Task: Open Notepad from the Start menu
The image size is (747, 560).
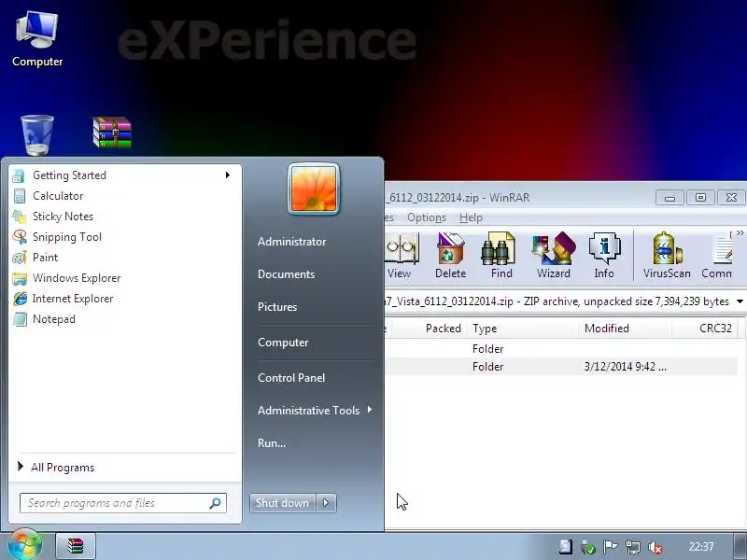Action: [x=53, y=319]
